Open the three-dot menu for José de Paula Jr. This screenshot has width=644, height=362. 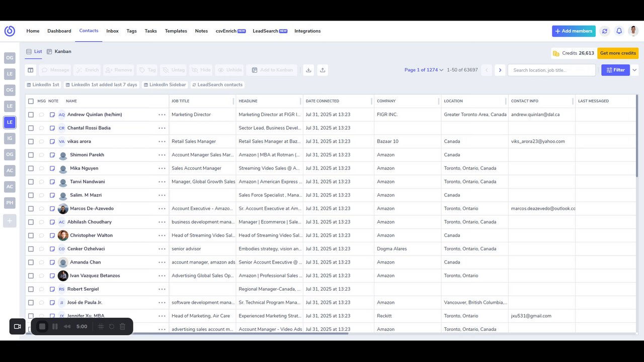click(x=162, y=303)
